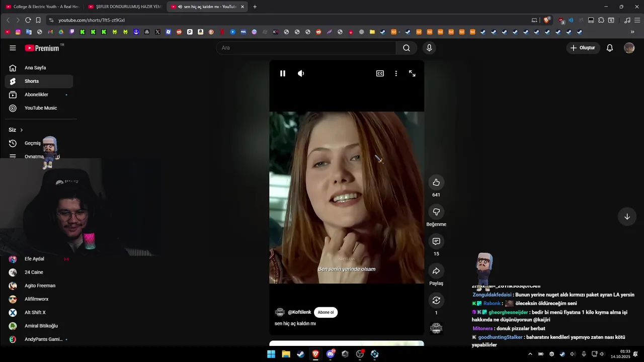Pause the playing Short video
The width and height of the screenshot is (644, 362).
coord(283,73)
